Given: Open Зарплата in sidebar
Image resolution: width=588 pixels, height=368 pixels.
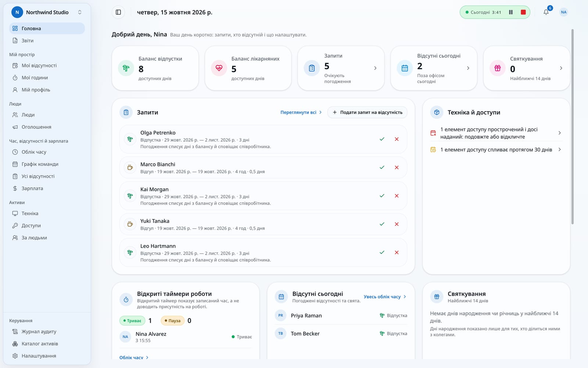Looking at the screenshot, I should pyautogui.click(x=47, y=188).
